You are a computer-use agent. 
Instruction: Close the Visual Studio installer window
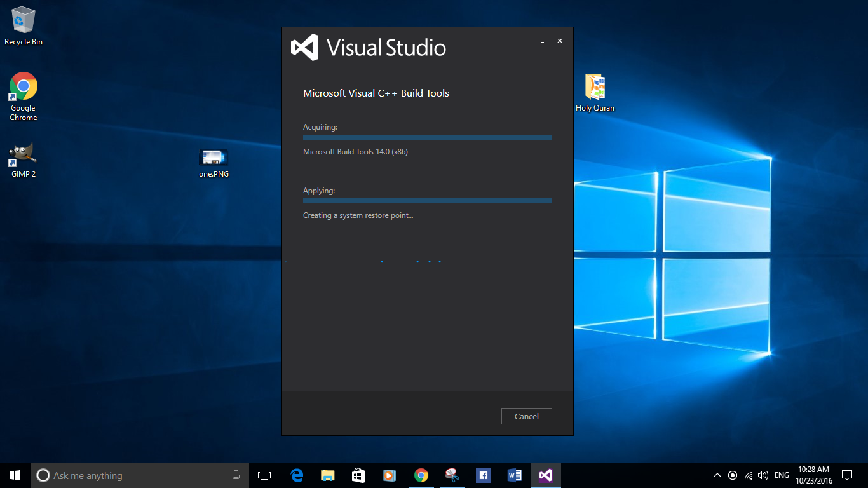560,41
